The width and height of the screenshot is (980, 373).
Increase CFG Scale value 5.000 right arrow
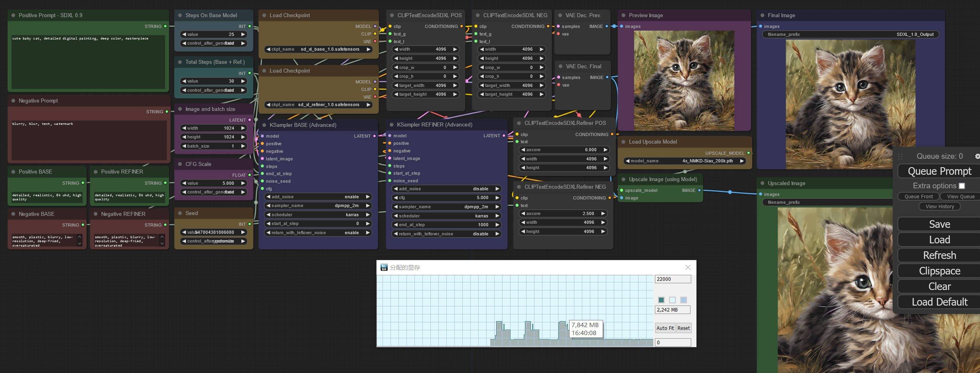click(x=243, y=183)
